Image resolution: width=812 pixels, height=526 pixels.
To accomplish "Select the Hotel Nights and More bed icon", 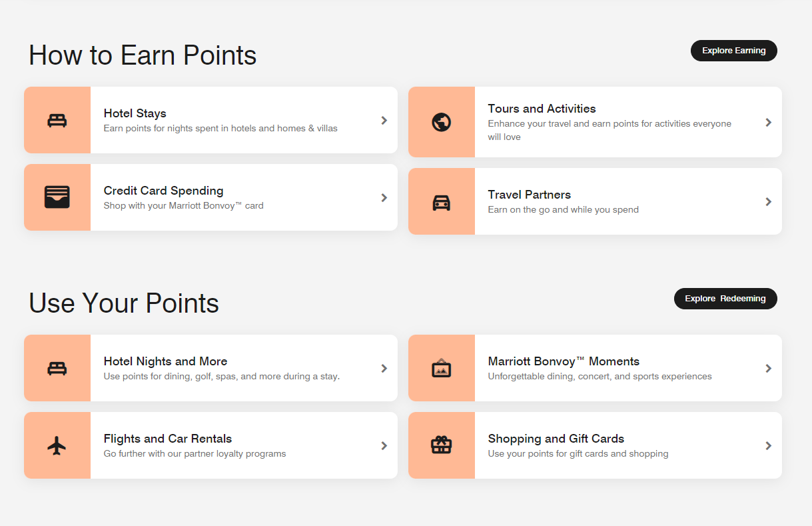I will [57, 368].
